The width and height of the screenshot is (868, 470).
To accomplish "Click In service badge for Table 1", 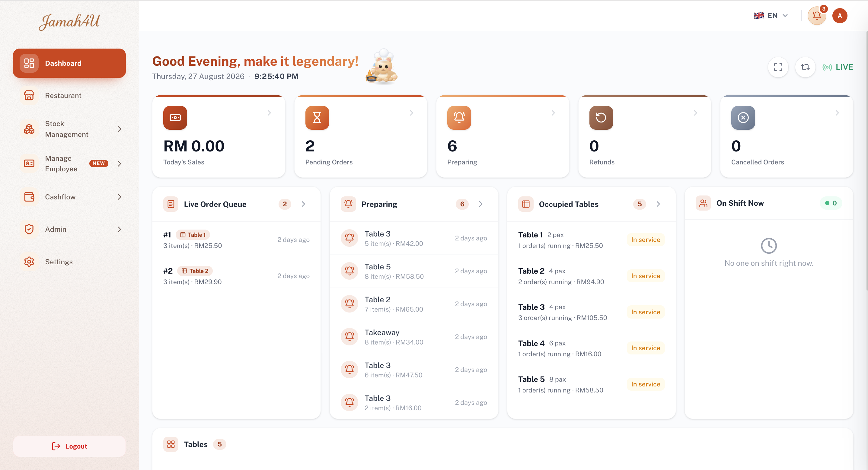I will 645,240.
